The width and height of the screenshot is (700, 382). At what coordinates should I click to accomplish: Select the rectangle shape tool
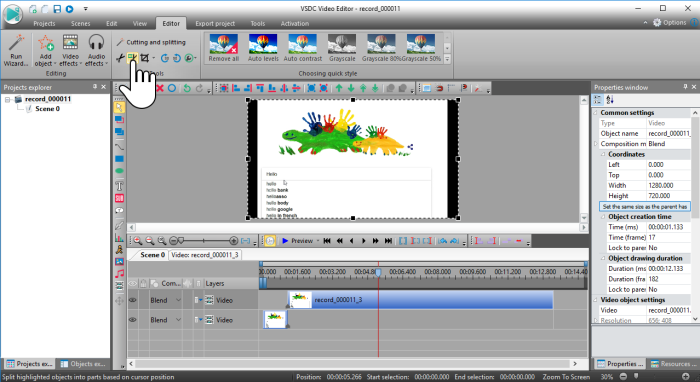[x=119, y=159]
